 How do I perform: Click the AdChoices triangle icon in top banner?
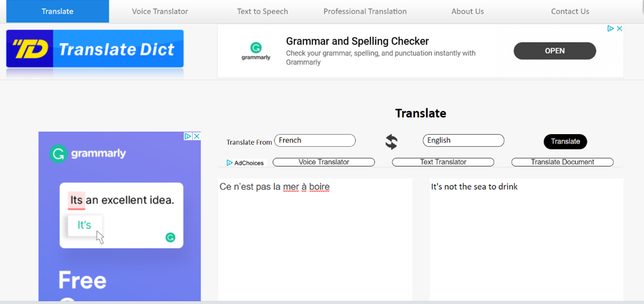click(x=610, y=29)
